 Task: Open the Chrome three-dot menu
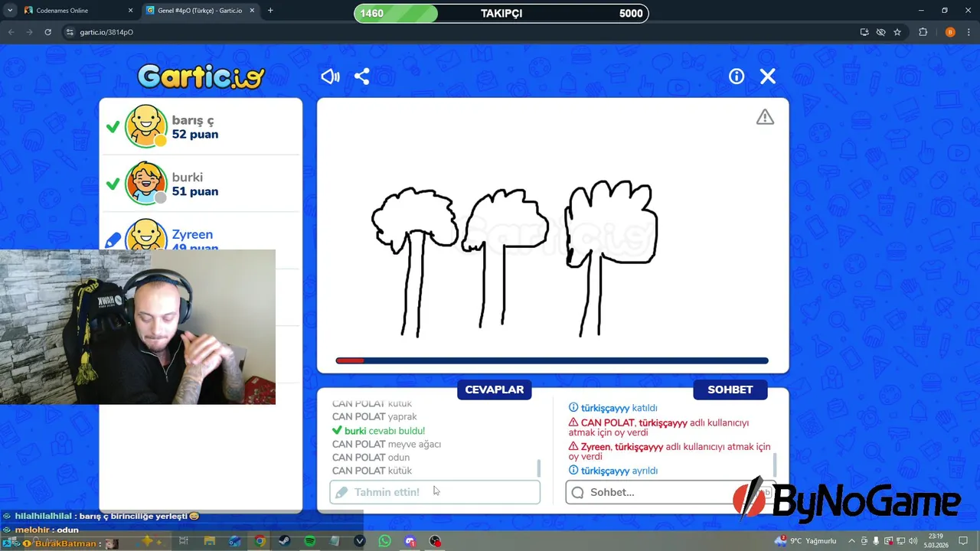tap(969, 32)
